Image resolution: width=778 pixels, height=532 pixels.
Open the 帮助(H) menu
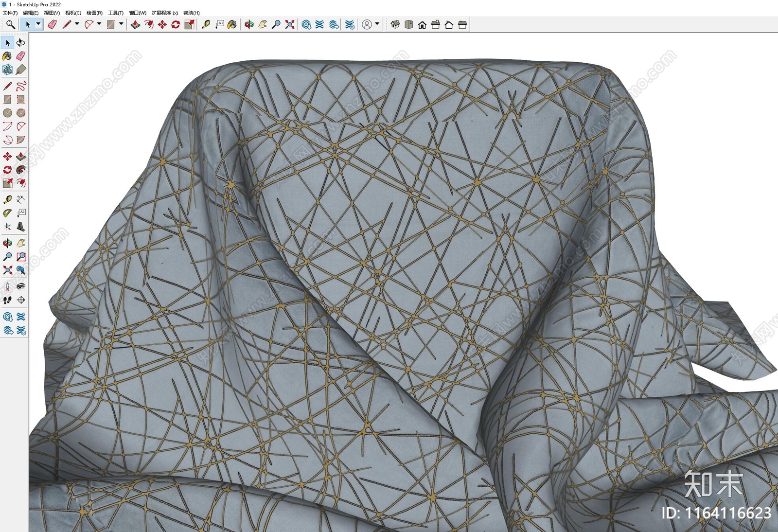(192, 13)
